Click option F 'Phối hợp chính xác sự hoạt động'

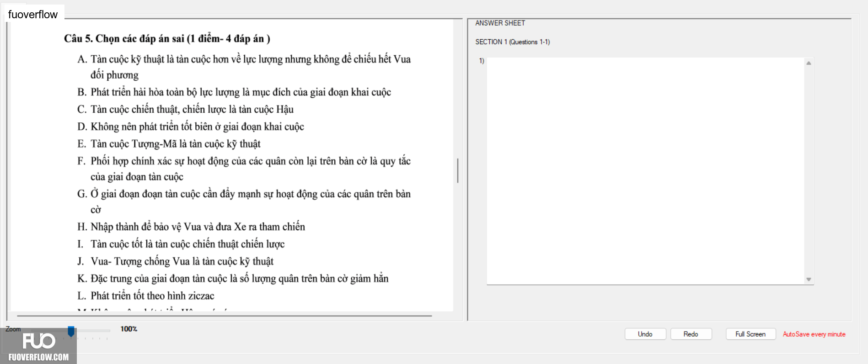click(244, 169)
